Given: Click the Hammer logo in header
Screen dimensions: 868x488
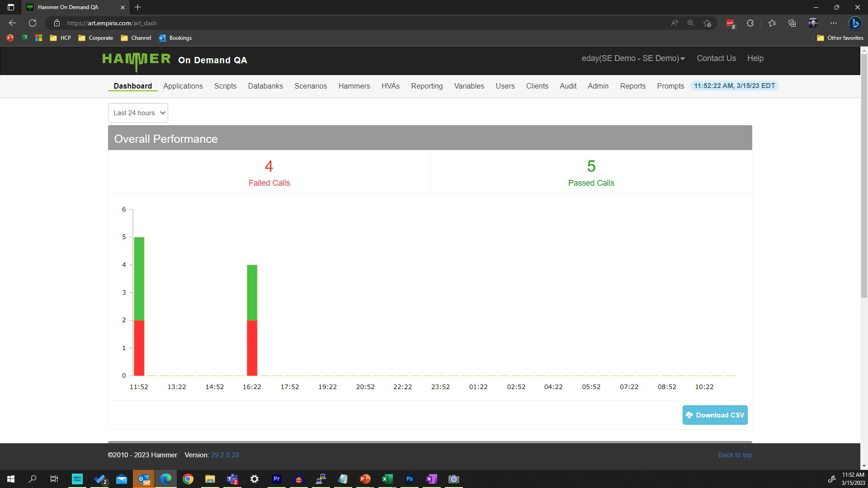Looking at the screenshot, I should [136, 60].
